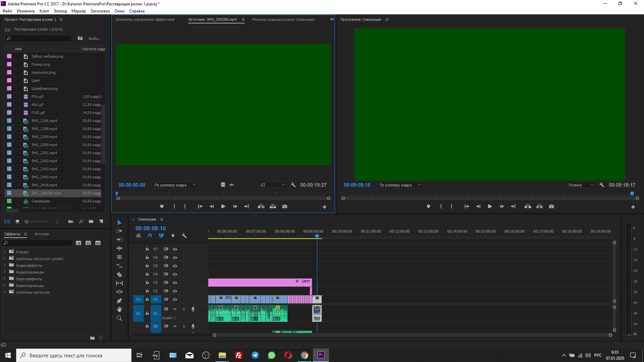Click timeline wrench display settings
The width and height of the screenshot is (644, 362).
pyautogui.click(x=184, y=235)
